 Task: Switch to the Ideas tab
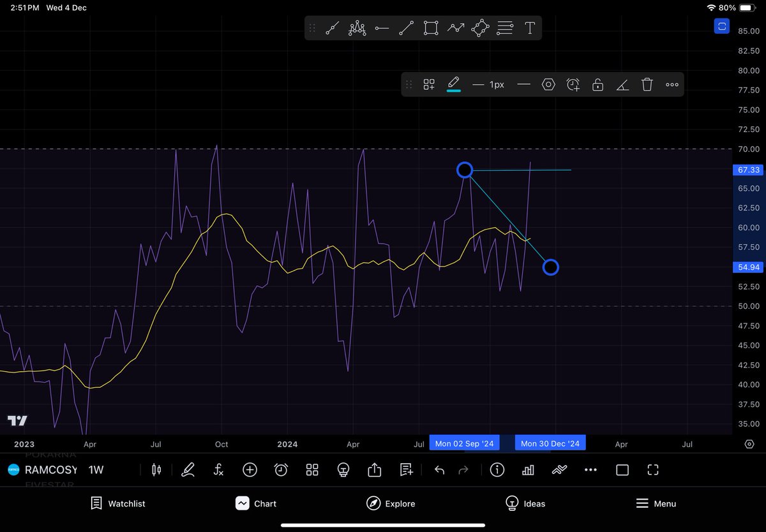(525, 503)
